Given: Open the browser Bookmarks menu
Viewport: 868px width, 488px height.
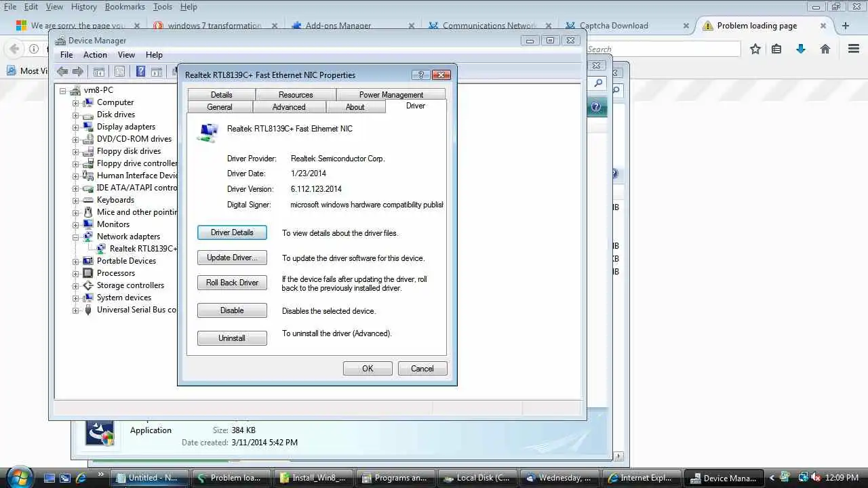Looking at the screenshot, I should click(x=125, y=7).
